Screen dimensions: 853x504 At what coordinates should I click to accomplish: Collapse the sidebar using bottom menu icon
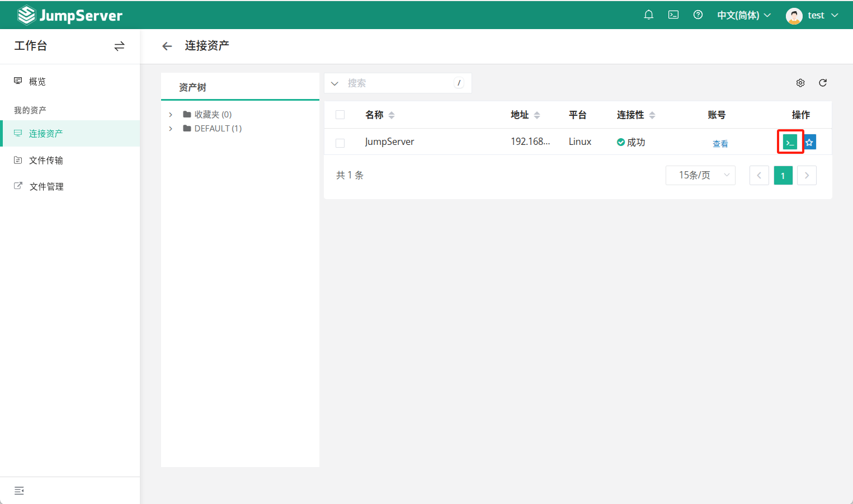tap(19, 491)
